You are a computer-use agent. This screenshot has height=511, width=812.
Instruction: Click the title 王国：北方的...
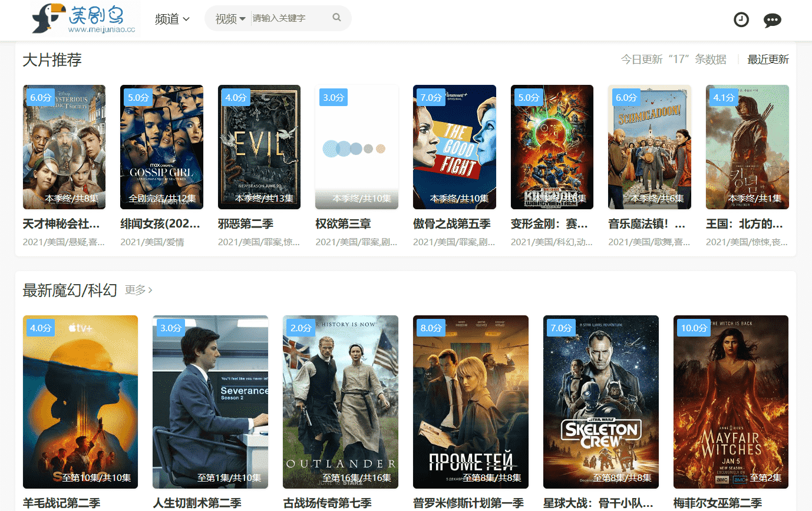tap(744, 224)
